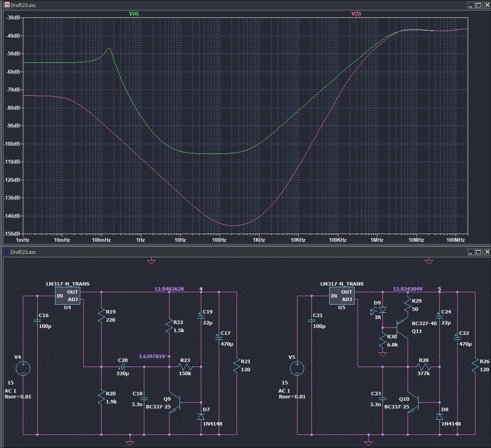Click the C22 polarized capacitor symbol

(x=457, y=338)
